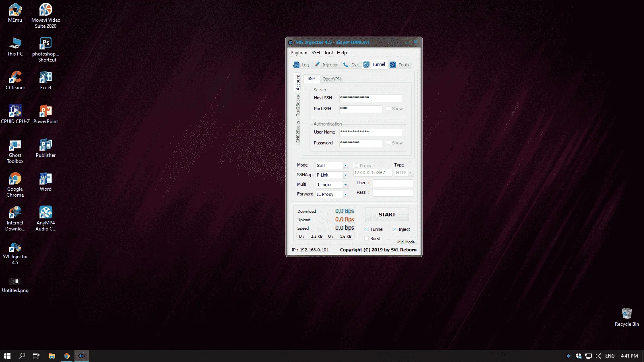This screenshot has width=644, height=362.
Task: Select the Ghost Toolbox icon
Action: (15, 150)
